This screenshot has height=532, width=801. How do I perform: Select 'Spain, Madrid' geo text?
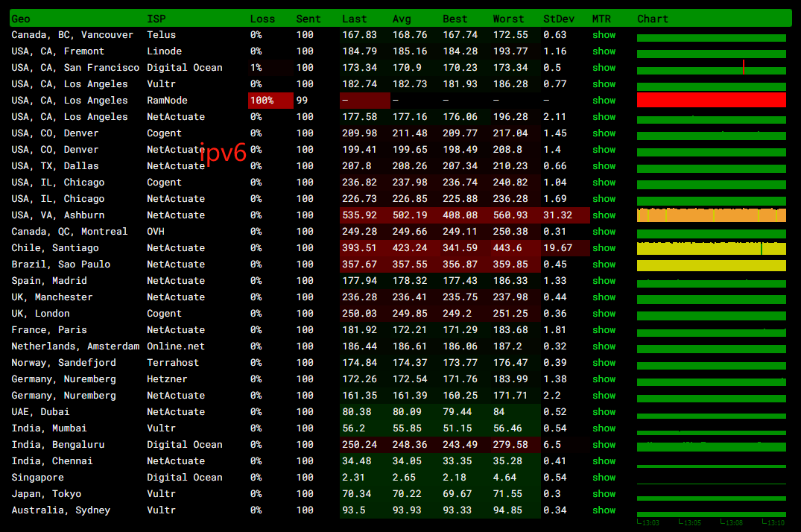point(49,281)
